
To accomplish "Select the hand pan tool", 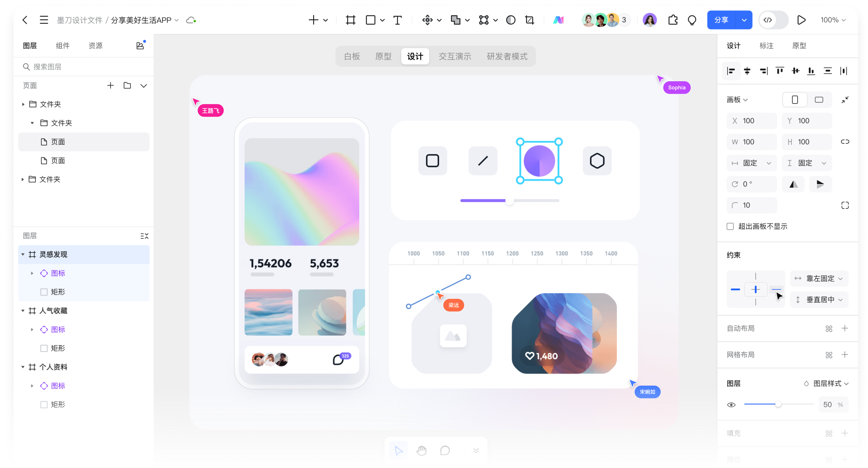I will (421, 451).
